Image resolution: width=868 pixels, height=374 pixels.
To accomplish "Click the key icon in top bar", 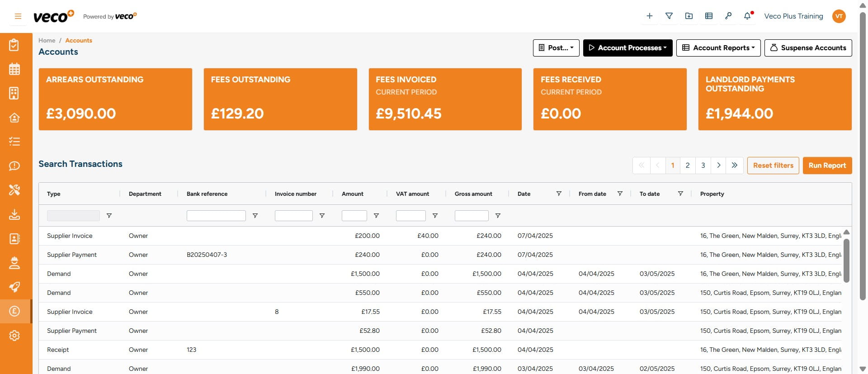I will [x=728, y=16].
